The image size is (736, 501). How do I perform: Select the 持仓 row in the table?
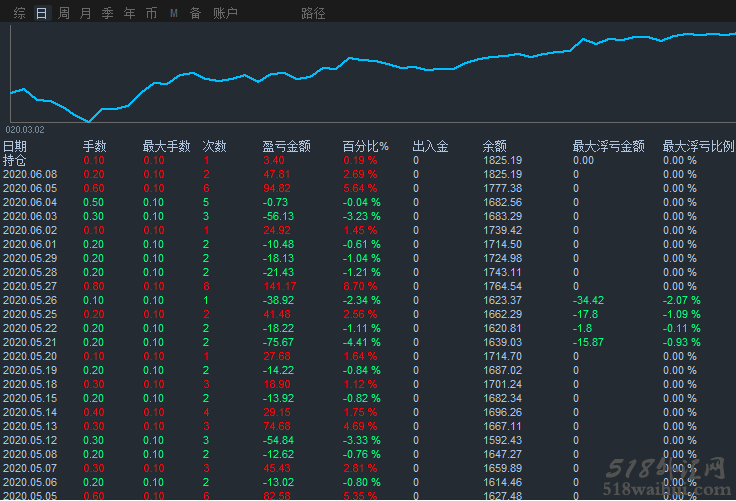click(15, 160)
